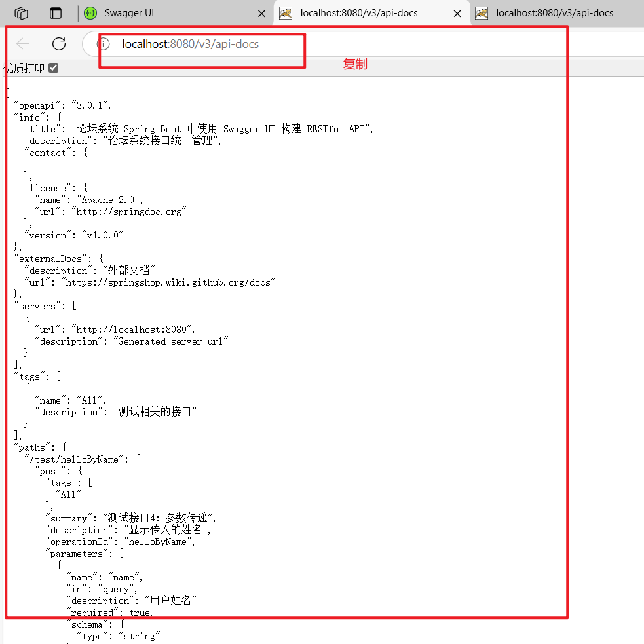The height and width of the screenshot is (644, 644).
Task: Click the "post" key line
Action: (59, 470)
